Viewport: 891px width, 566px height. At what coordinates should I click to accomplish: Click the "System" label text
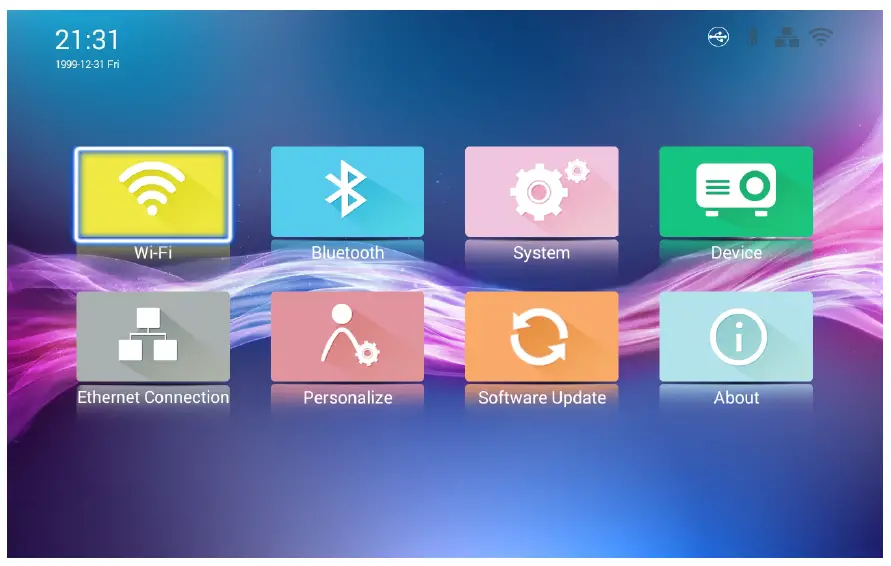click(542, 253)
